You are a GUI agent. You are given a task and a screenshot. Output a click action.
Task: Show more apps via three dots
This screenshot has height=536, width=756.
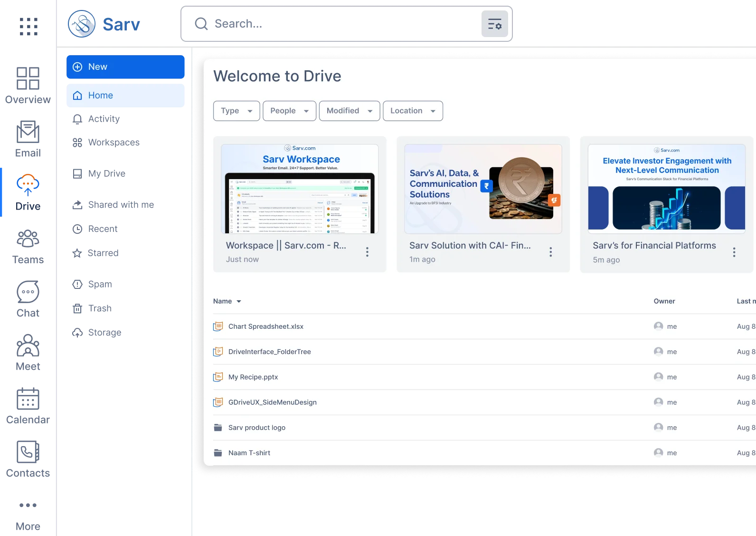(28, 505)
